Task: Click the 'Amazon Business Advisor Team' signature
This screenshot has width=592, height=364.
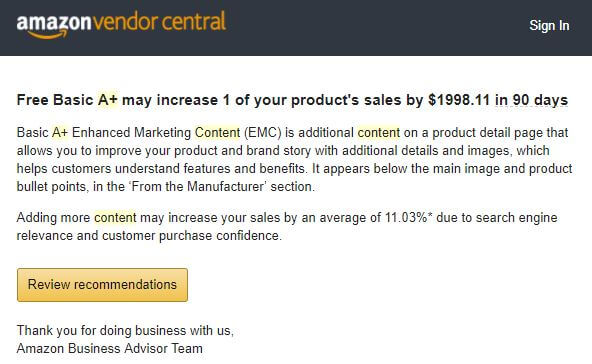Action: pos(109,348)
